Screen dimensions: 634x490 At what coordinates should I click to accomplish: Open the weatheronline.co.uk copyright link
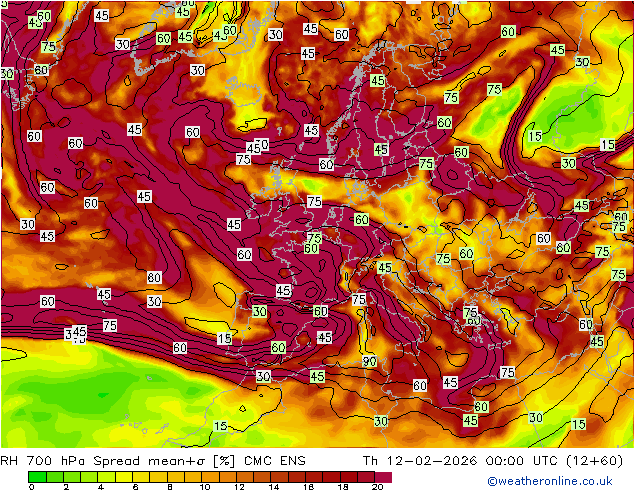(550, 481)
